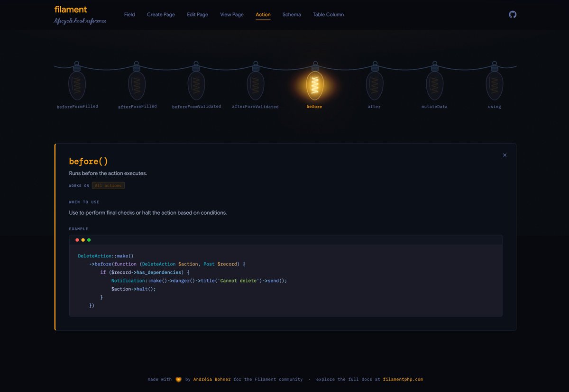Viewport: 569px width, 392px height.
Task: Open the Create Page tab
Action: (161, 15)
